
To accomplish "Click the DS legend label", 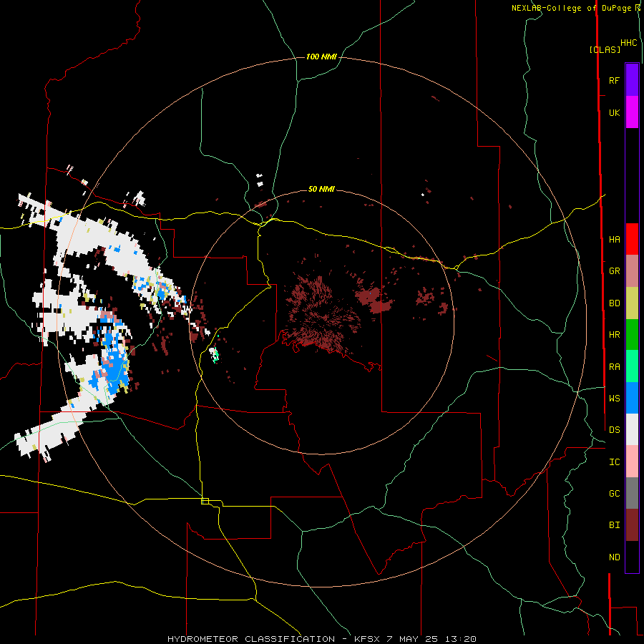I will click(614, 429).
